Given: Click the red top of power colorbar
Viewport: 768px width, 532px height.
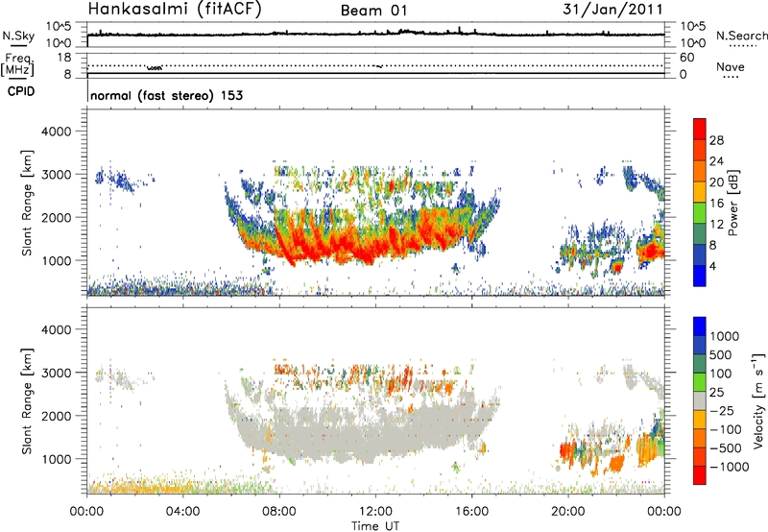Looking at the screenshot, I should 700,129.
